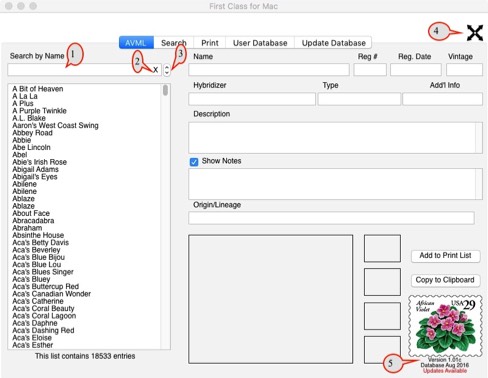Select 'Aca's Coral Lagoon' entry
488x378 pixels.
pyautogui.click(x=44, y=316)
